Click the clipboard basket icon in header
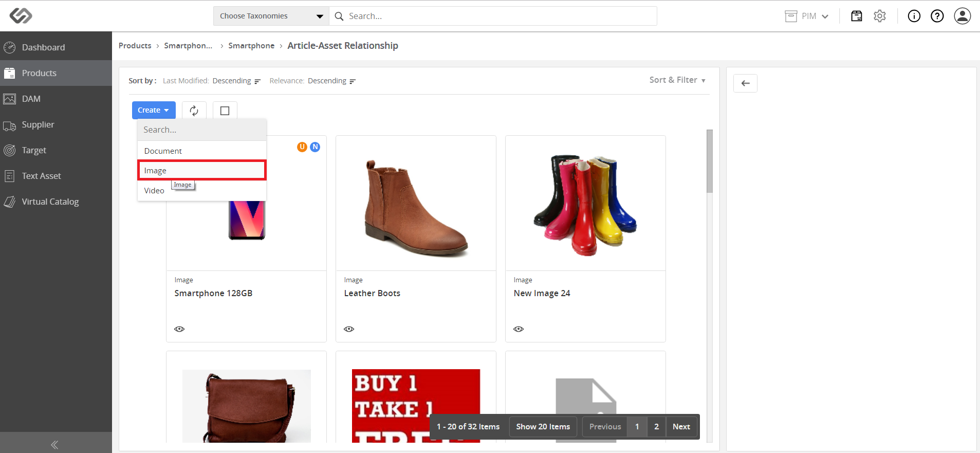The image size is (980, 453). click(857, 16)
